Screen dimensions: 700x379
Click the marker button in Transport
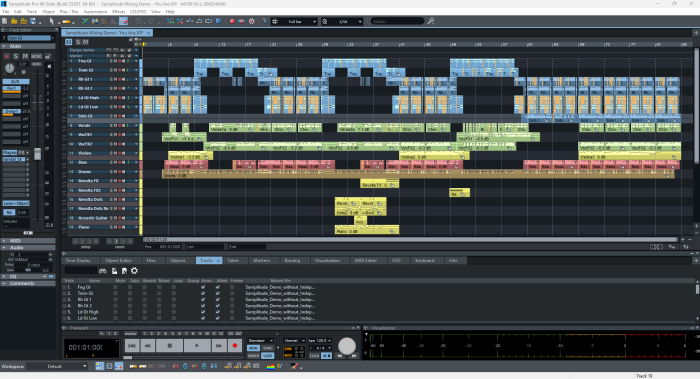(x=131, y=333)
